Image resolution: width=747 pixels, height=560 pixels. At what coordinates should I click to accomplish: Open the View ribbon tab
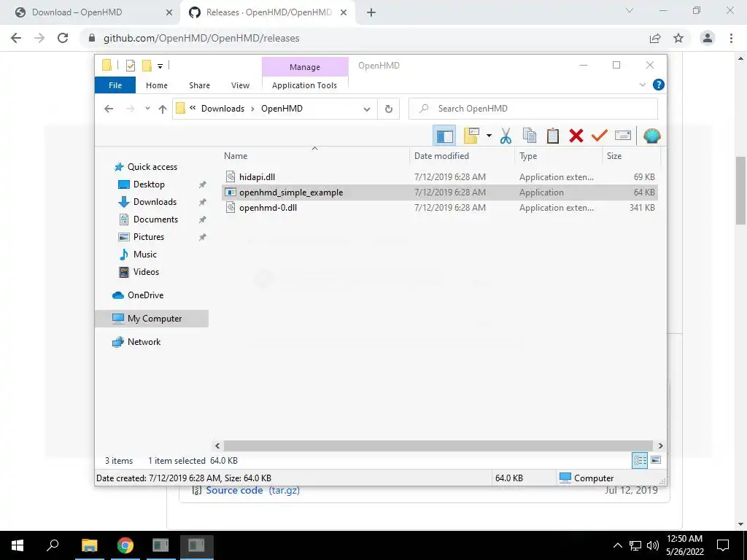point(240,85)
